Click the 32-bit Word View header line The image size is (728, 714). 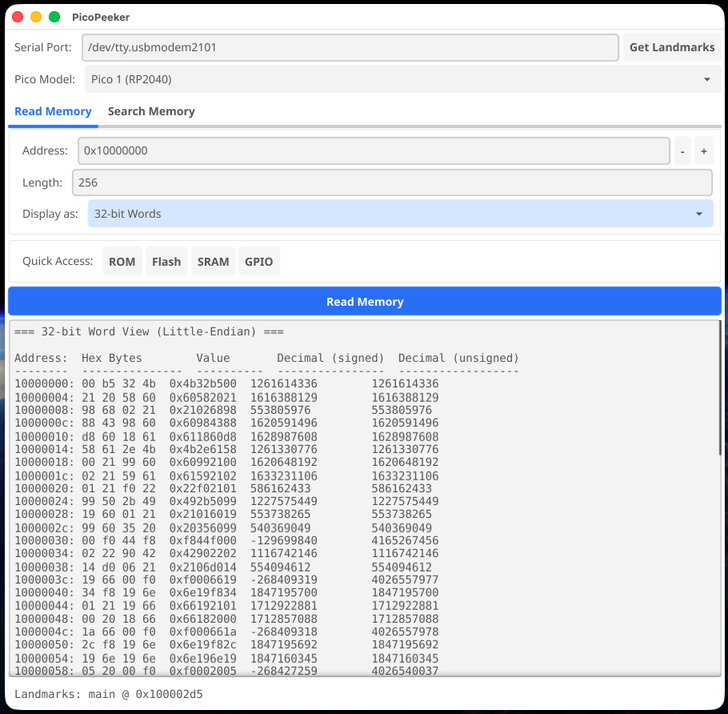[x=149, y=331]
